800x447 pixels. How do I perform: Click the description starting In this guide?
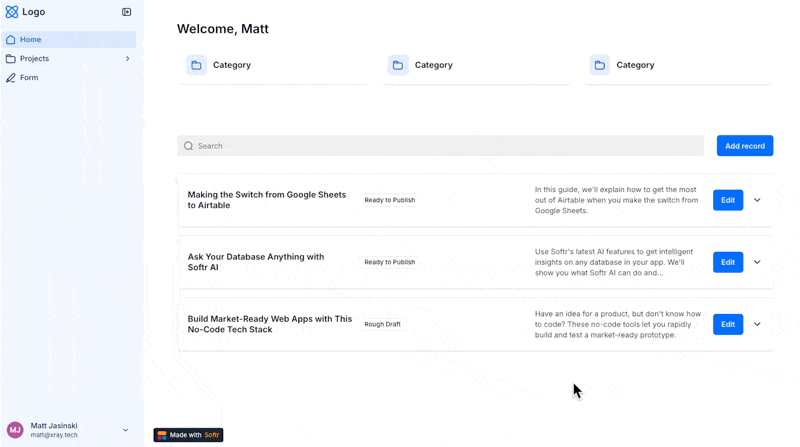point(616,200)
